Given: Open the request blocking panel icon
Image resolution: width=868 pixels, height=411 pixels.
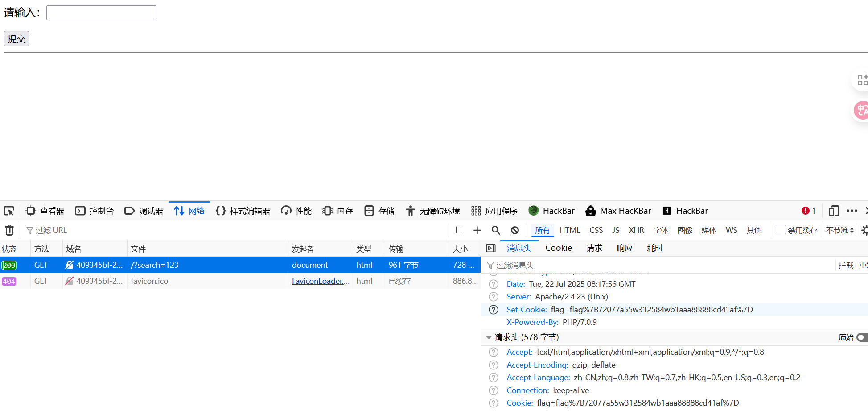Looking at the screenshot, I should point(515,230).
